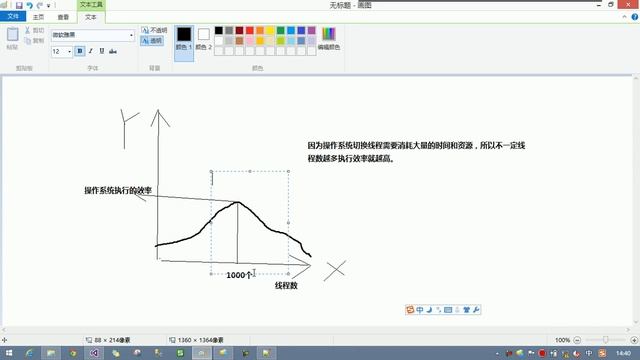Click the zoom slider thumb in the status bar
The image size is (640, 360).
[x=606, y=340]
